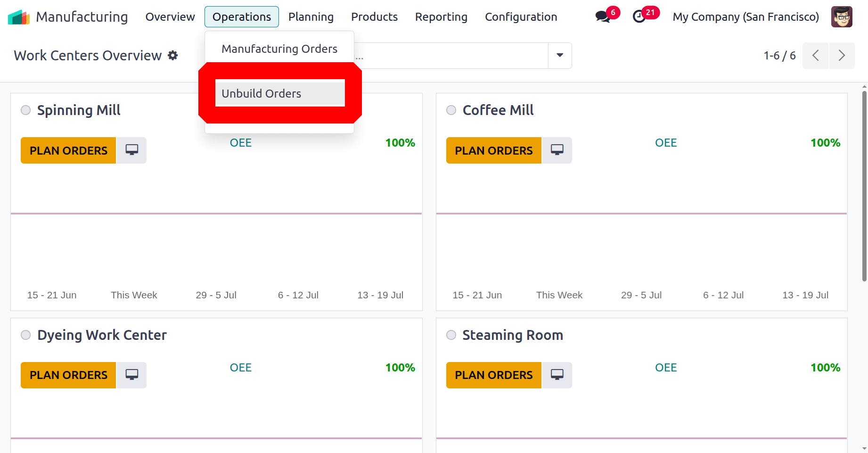The height and width of the screenshot is (453, 868).
Task: Click the page vertical scrollbar
Action: 864,186
